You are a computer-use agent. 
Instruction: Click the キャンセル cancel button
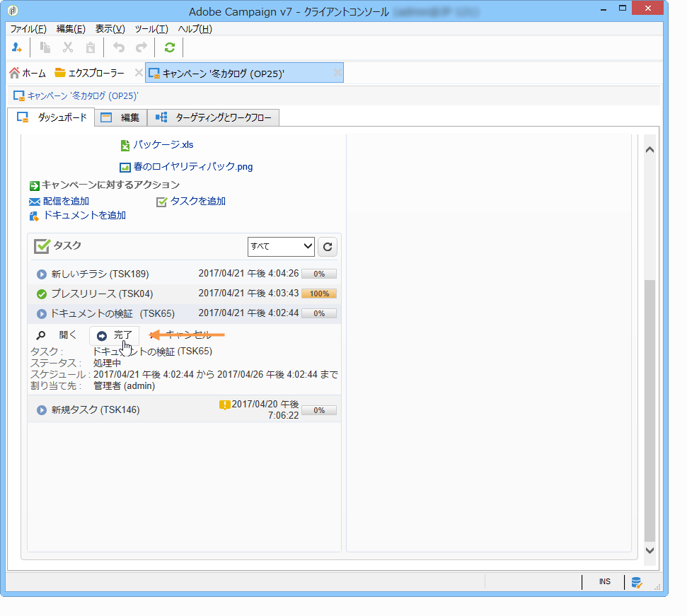(181, 335)
